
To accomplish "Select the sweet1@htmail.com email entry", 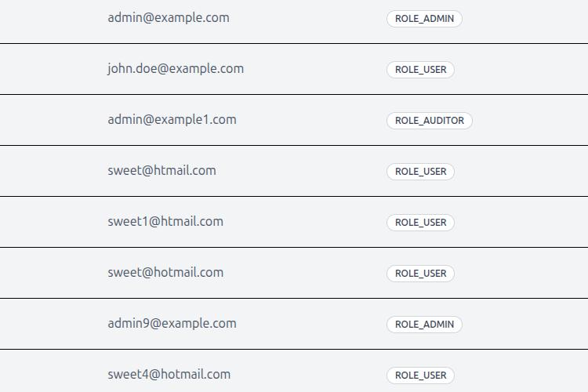I will pyautogui.click(x=165, y=222).
